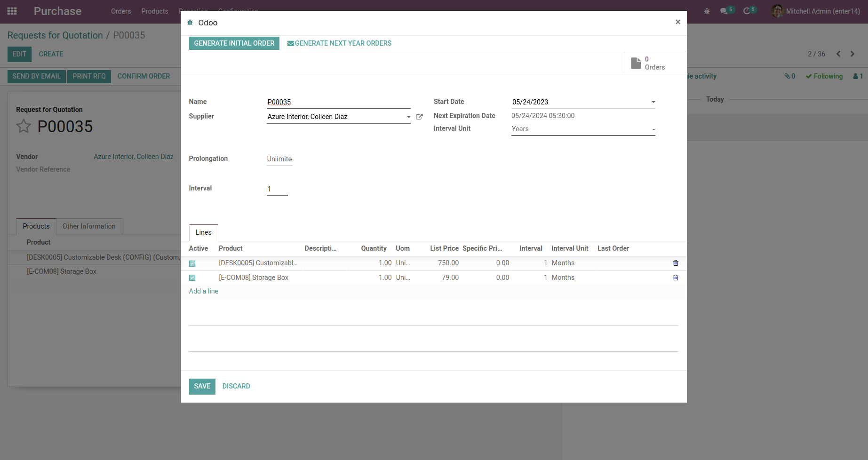Open the activities clock icon
868x460 pixels.
[x=747, y=11]
